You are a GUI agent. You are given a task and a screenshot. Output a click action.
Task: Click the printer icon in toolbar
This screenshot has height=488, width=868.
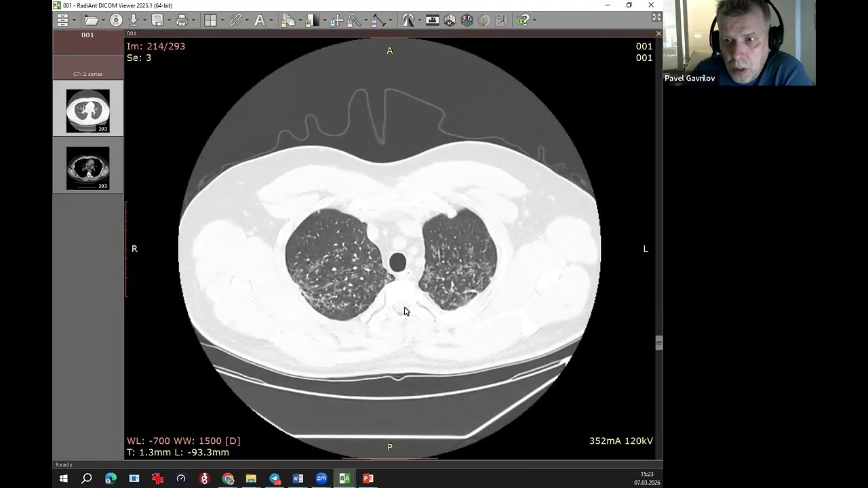(182, 20)
